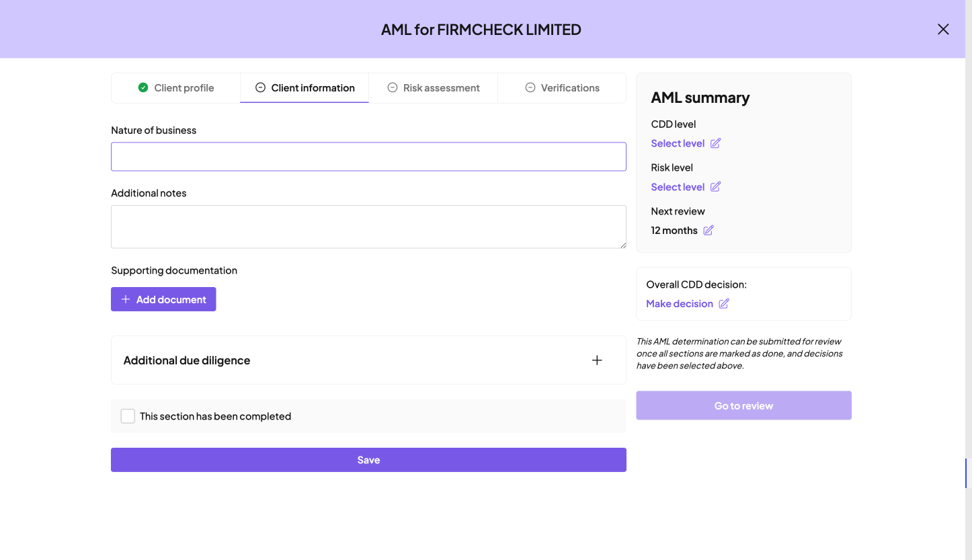The width and height of the screenshot is (972, 560).
Task: Open the Risk level 'Select level' link
Action: pos(678,187)
